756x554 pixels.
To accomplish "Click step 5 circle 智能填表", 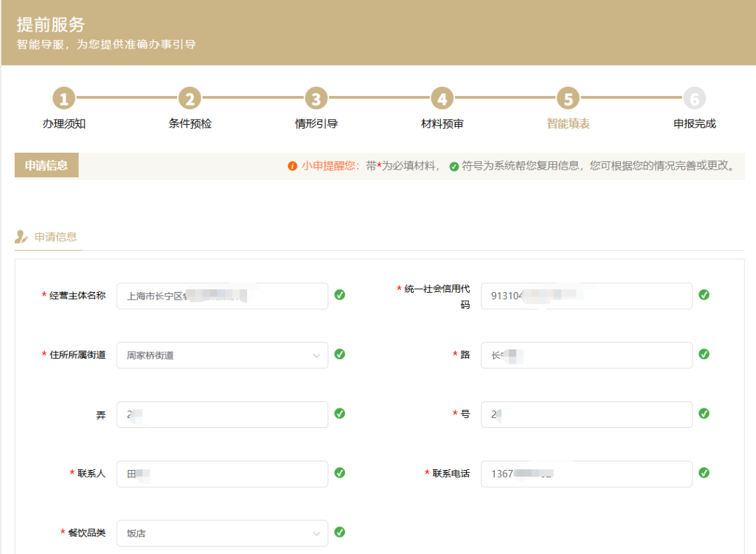I will [568, 99].
